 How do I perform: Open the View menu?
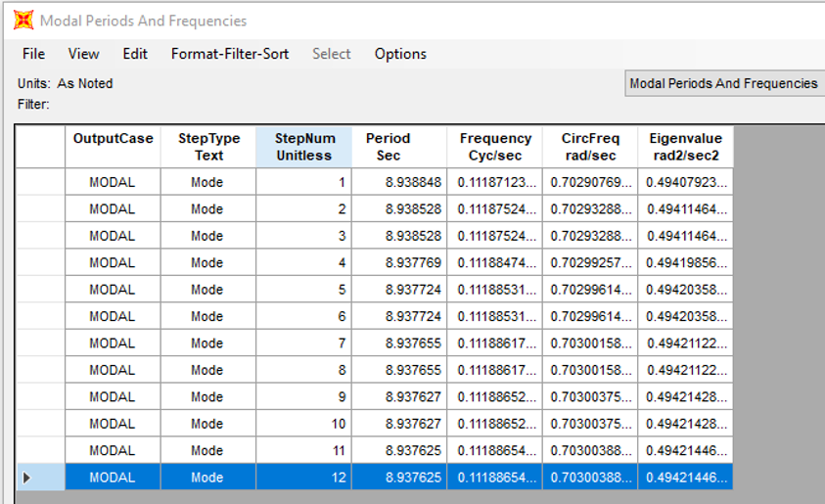pyautogui.click(x=83, y=54)
